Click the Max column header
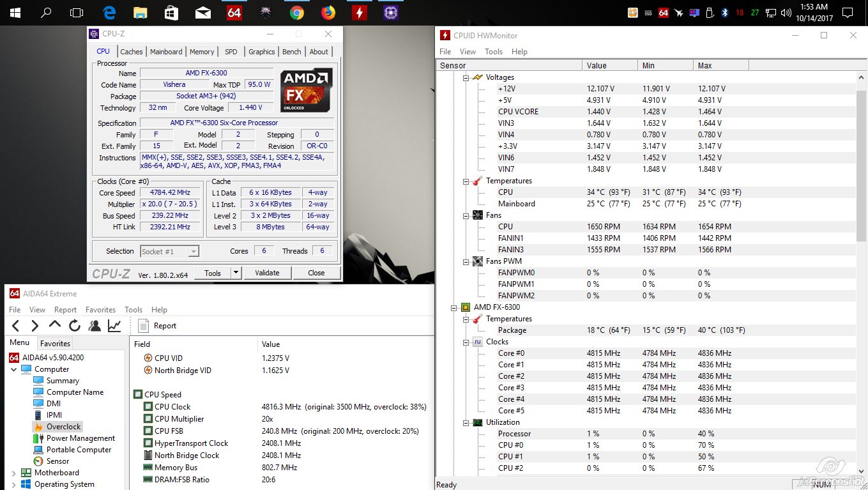This screenshot has height=490, width=868. tap(720, 65)
